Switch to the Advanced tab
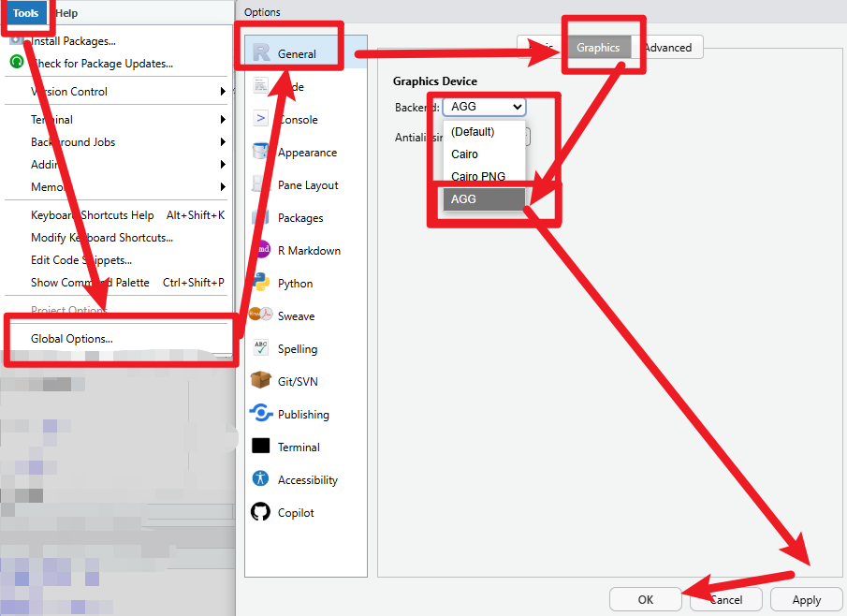The width and height of the screenshot is (847, 616). click(x=667, y=48)
